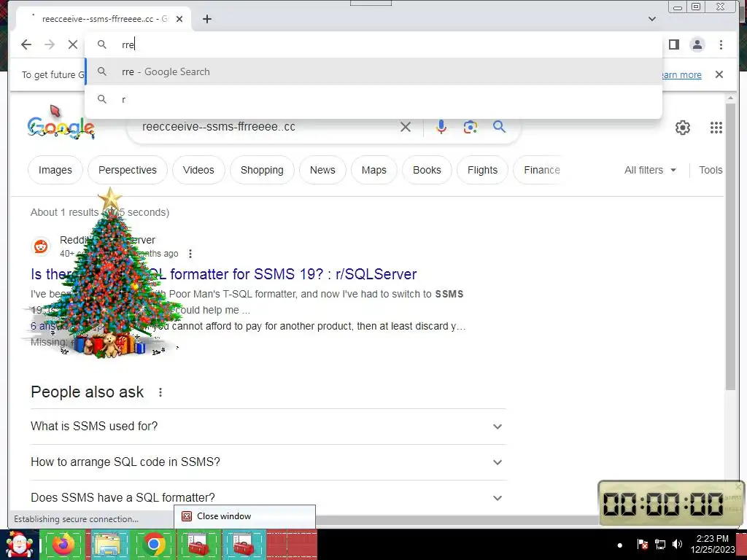The width and height of the screenshot is (747, 560).
Task: Open the network tray icon
Action: coord(659,544)
